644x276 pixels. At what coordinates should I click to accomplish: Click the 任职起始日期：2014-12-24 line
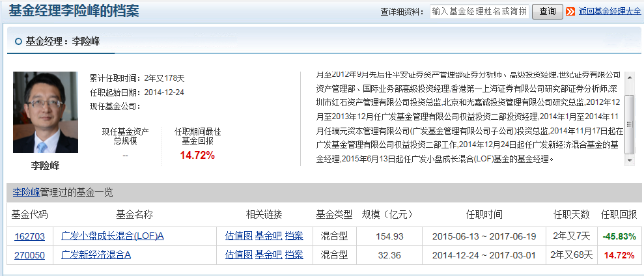137,92
